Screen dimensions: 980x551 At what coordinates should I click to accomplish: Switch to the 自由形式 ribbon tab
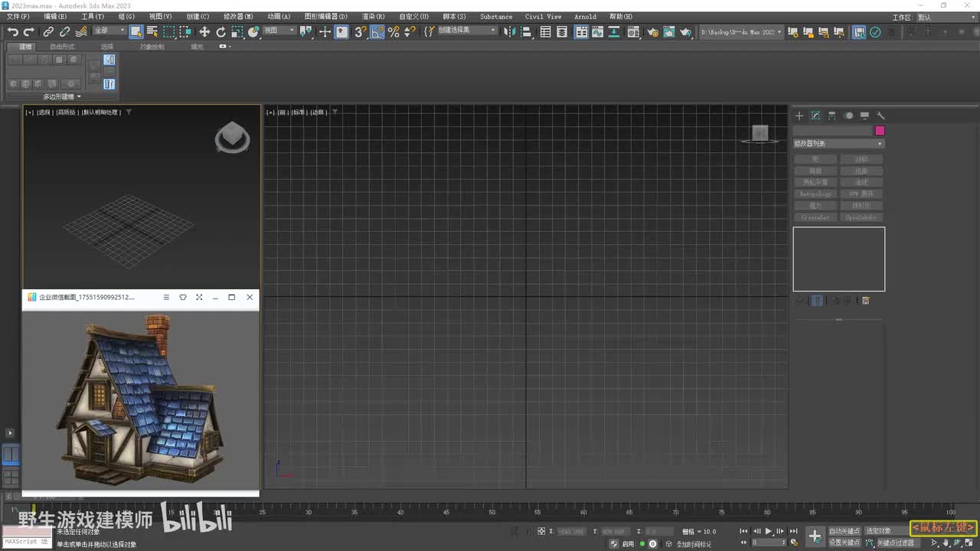[63, 47]
